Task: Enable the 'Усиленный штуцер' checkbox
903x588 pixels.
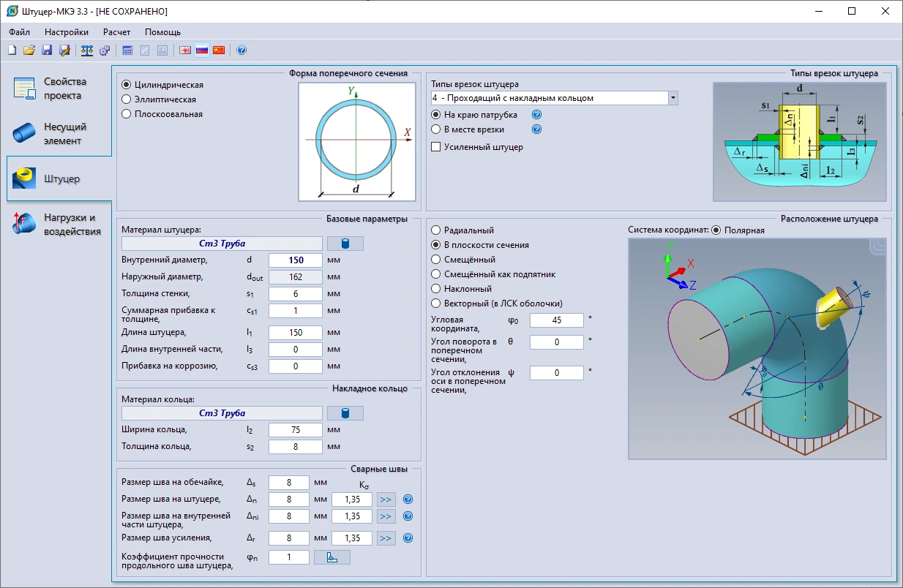Action: point(437,147)
